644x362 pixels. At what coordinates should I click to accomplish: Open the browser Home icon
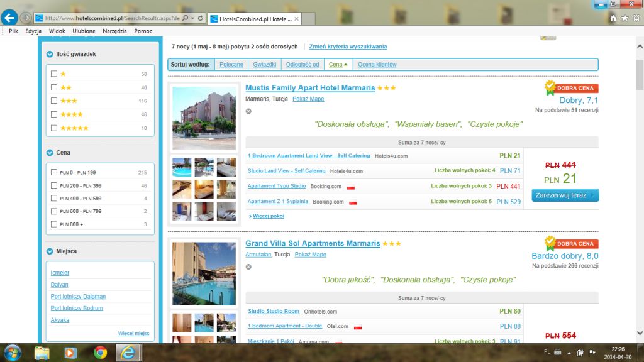(613, 18)
